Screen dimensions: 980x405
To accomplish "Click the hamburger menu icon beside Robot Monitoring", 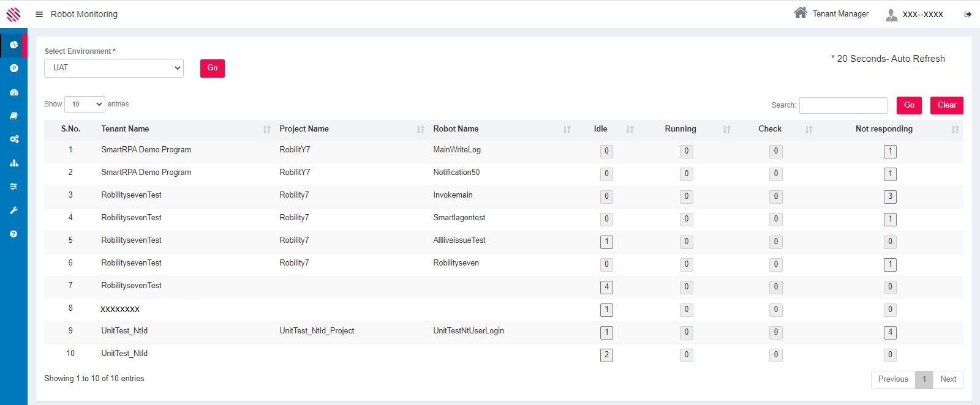I will (x=39, y=14).
